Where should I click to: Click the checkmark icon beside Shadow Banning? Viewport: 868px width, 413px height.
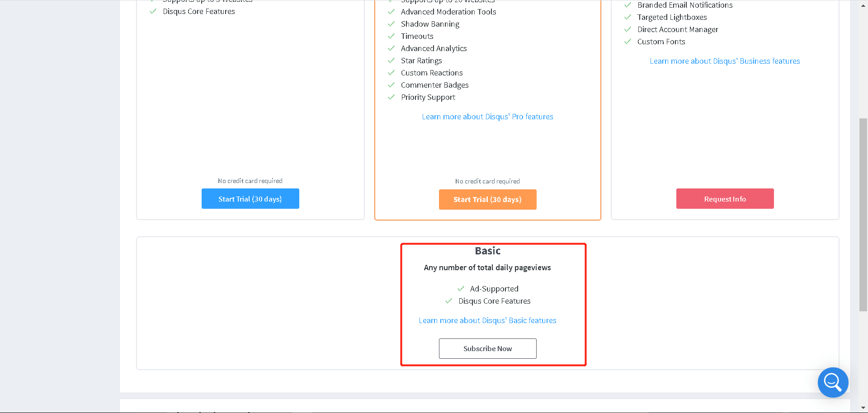(x=392, y=23)
